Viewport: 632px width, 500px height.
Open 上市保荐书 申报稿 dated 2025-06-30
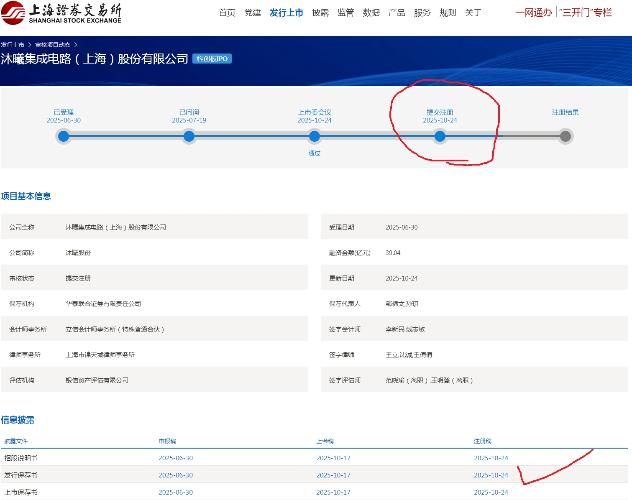click(176, 492)
